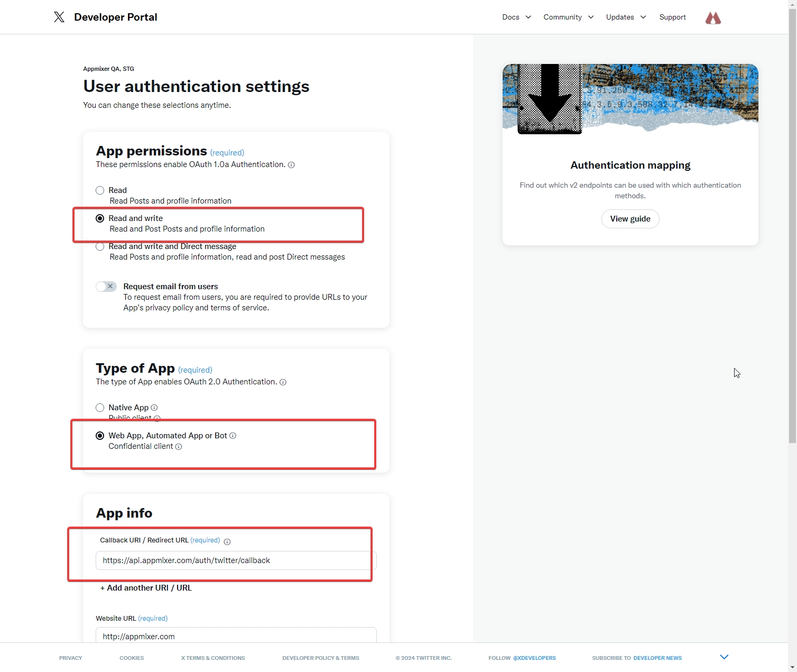
Task: Click the Callback URI input field
Action: pos(235,560)
